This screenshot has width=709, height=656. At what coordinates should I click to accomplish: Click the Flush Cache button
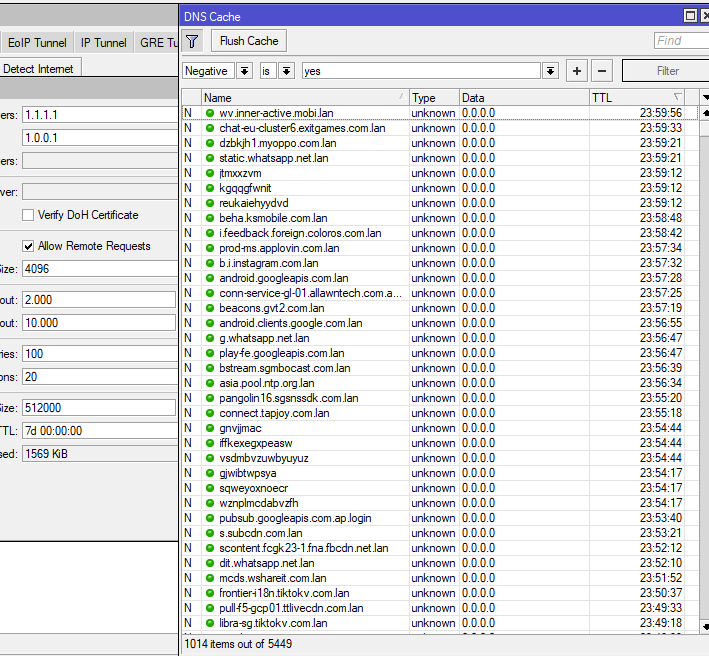(x=249, y=41)
